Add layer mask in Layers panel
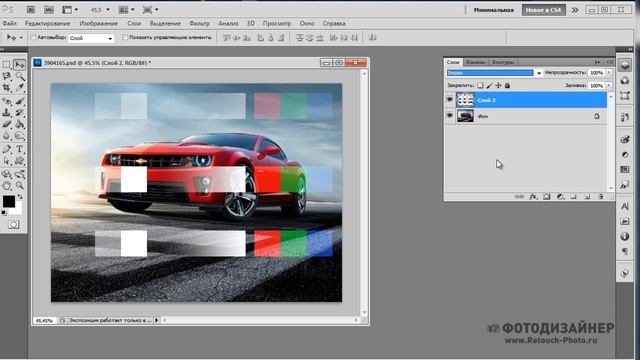 (547, 197)
